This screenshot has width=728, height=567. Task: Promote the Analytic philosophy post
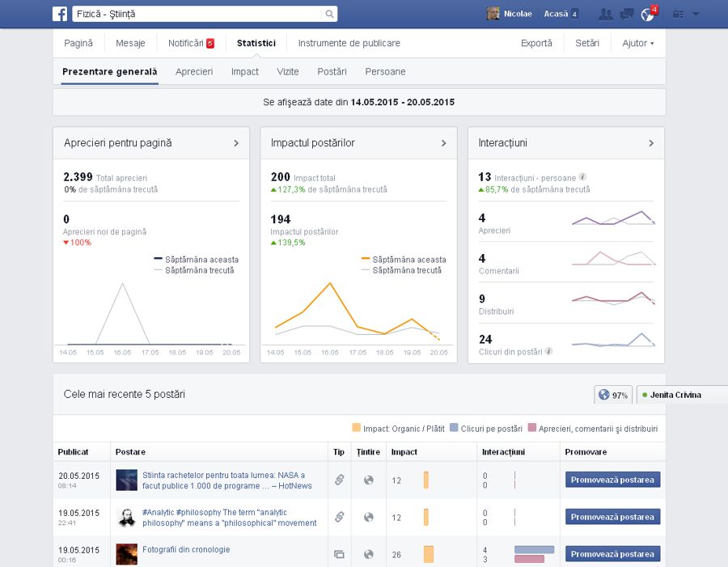pos(612,517)
